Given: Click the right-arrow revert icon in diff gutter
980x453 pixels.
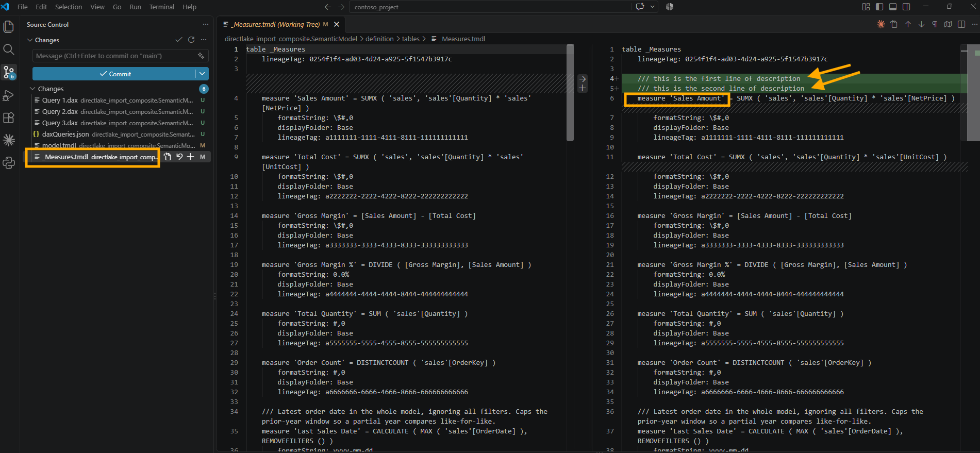Looking at the screenshot, I should click(x=583, y=79).
